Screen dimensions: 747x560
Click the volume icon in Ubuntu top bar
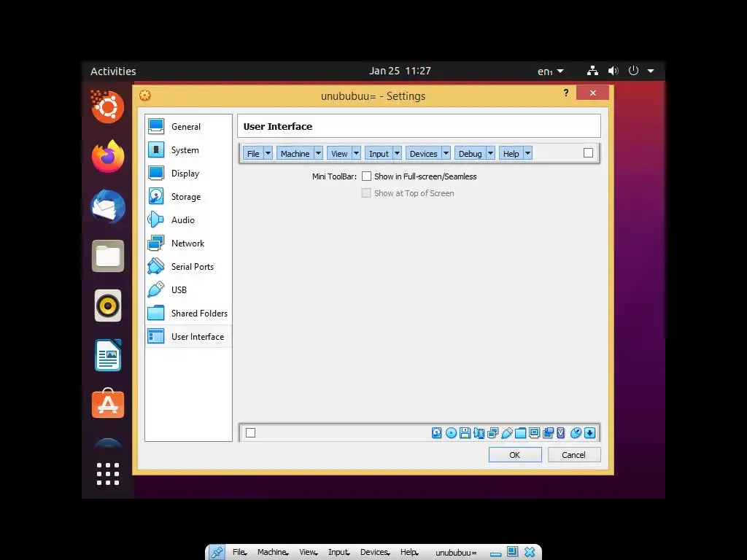click(x=613, y=71)
